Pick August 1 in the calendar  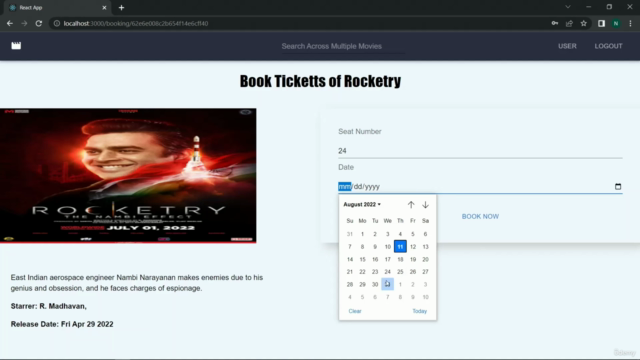coord(362,234)
